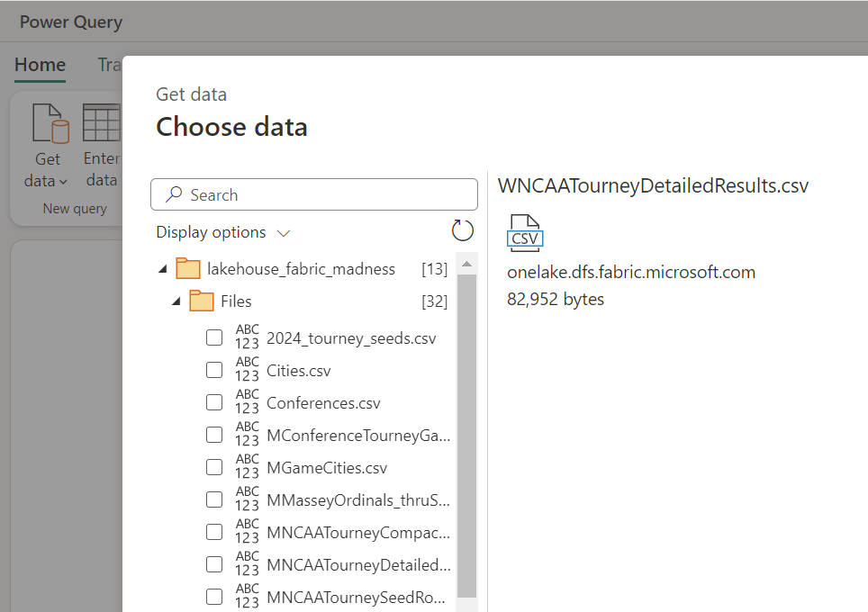Collapse the lakehouse_fabric_madness tree node
Image resolution: width=868 pixels, height=612 pixels.
(162, 267)
